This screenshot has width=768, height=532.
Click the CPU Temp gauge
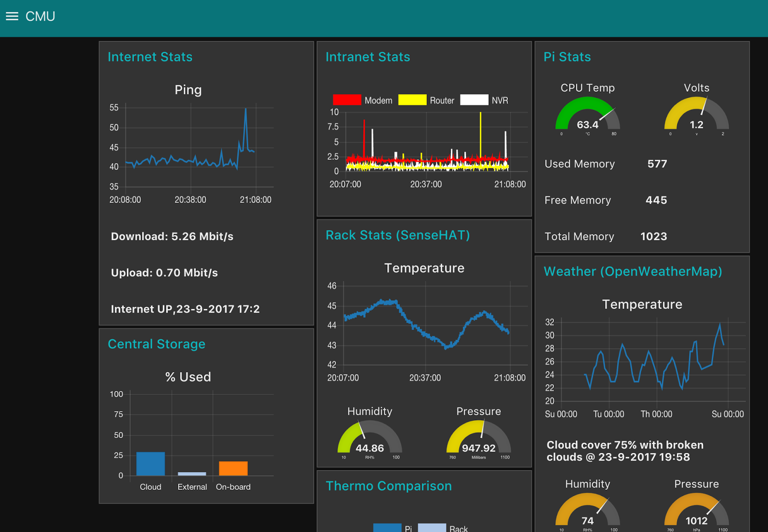(588, 114)
